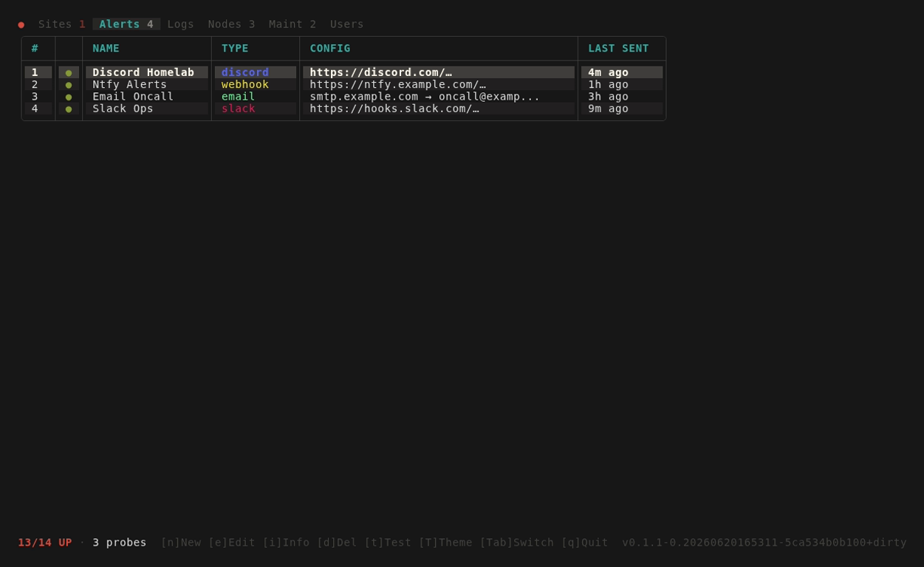Image resolution: width=924 pixels, height=567 pixels.
Task: Click the green status dot for Email Oncall
Action: (x=69, y=97)
